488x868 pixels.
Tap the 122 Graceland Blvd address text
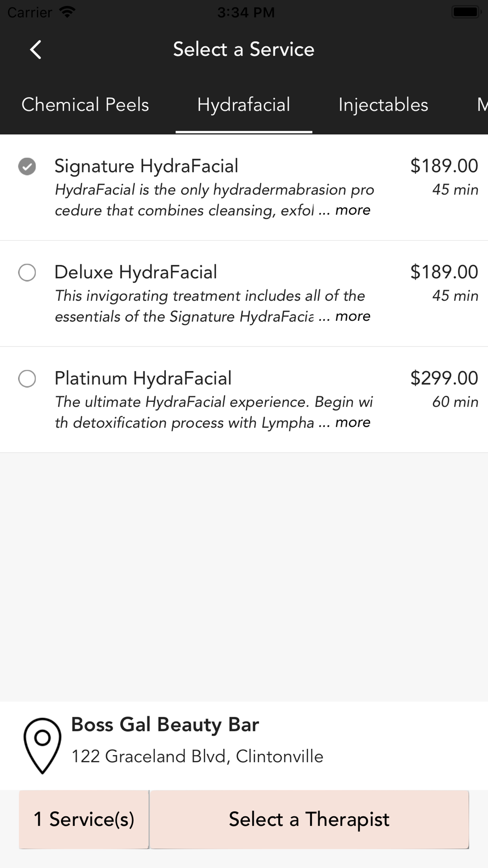(x=197, y=756)
